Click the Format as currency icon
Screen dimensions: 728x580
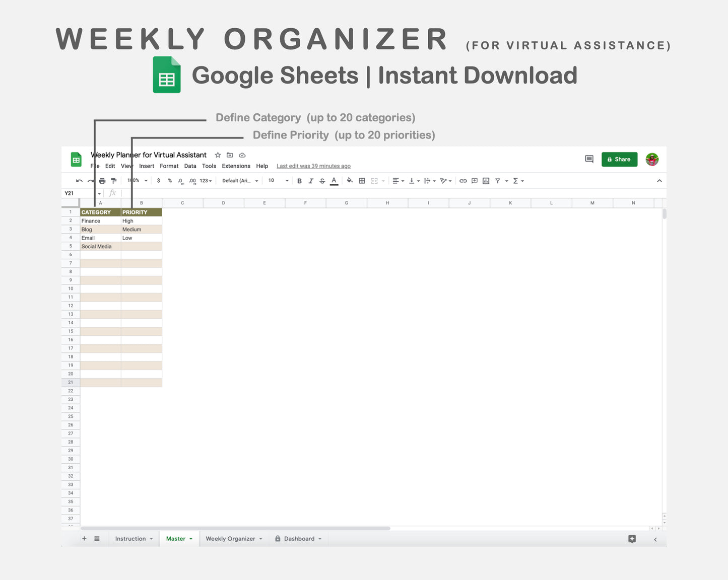pyautogui.click(x=158, y=180)
